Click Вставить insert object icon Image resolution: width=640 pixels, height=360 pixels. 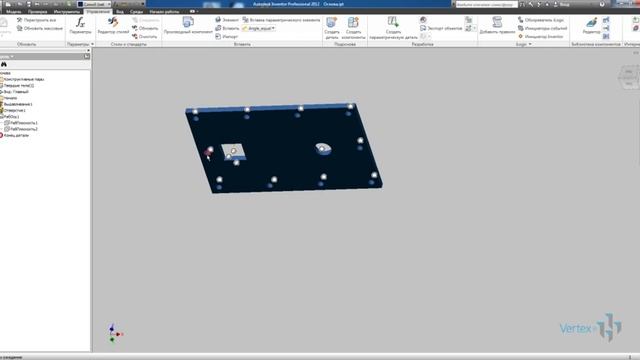click(x=218, y=28)
